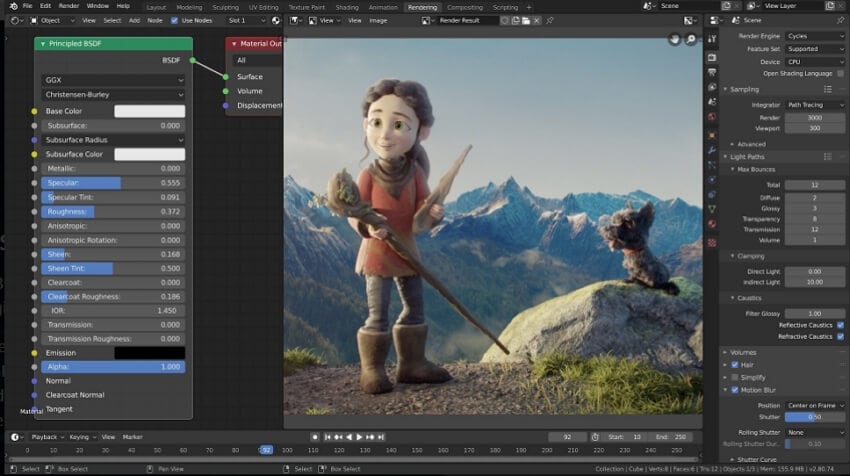The image size is (850, 476).
Task: Open the Render menu
Action: (68, 6)
